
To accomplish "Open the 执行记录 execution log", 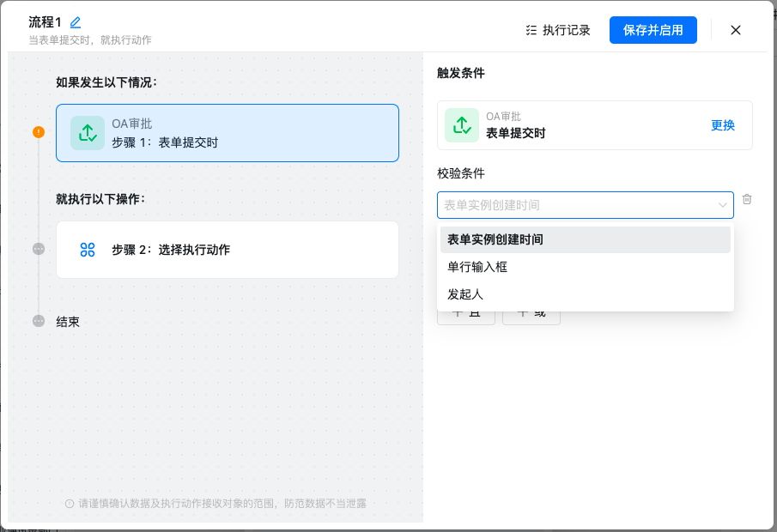I will (x=558, y=30).
